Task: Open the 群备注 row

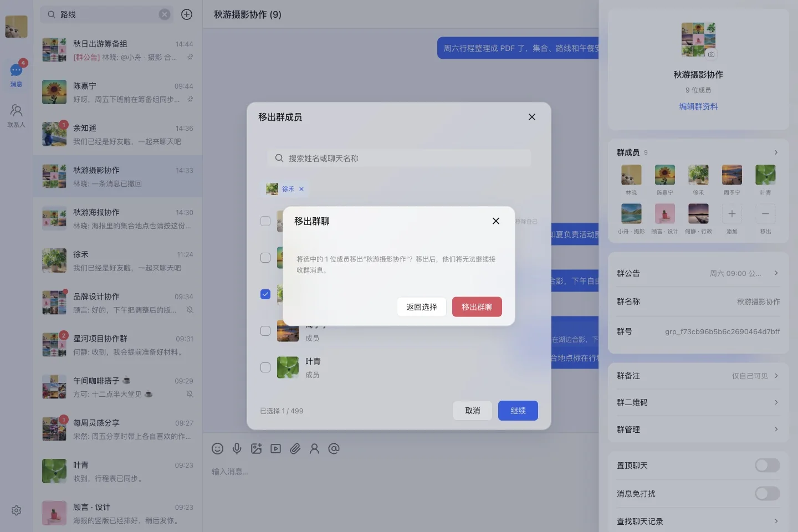Action: coord(698,376)
